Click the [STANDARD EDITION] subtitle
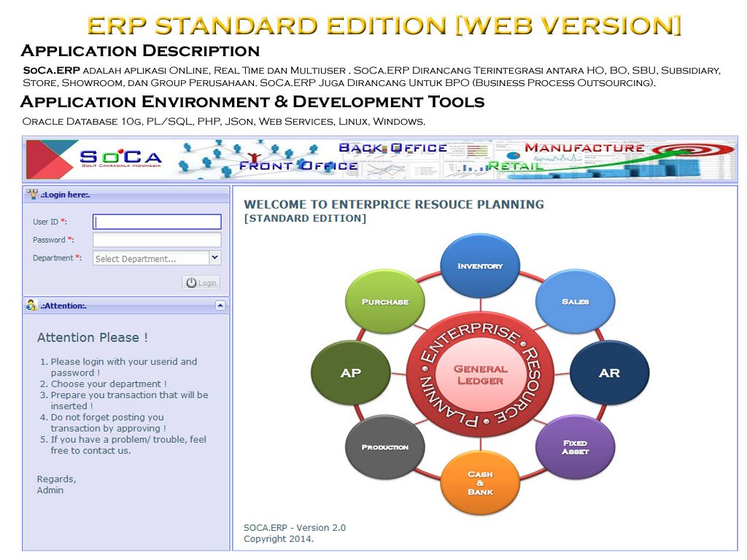 305,218
